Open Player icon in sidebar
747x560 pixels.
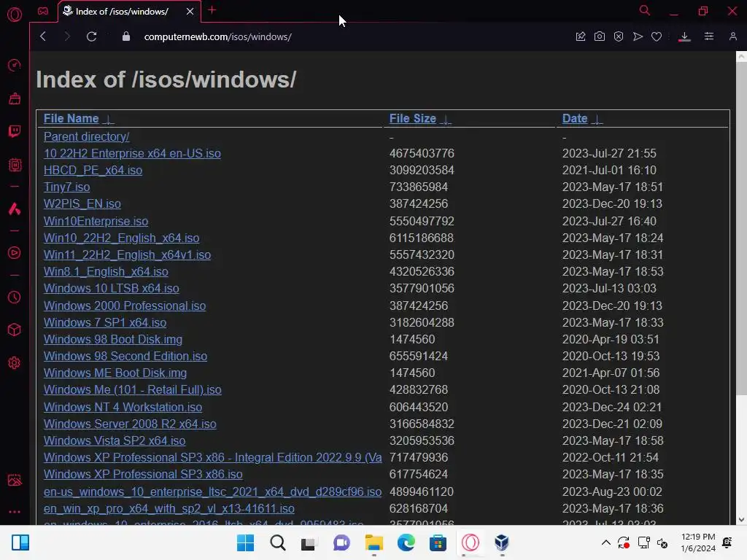click(x=15, y=252)
